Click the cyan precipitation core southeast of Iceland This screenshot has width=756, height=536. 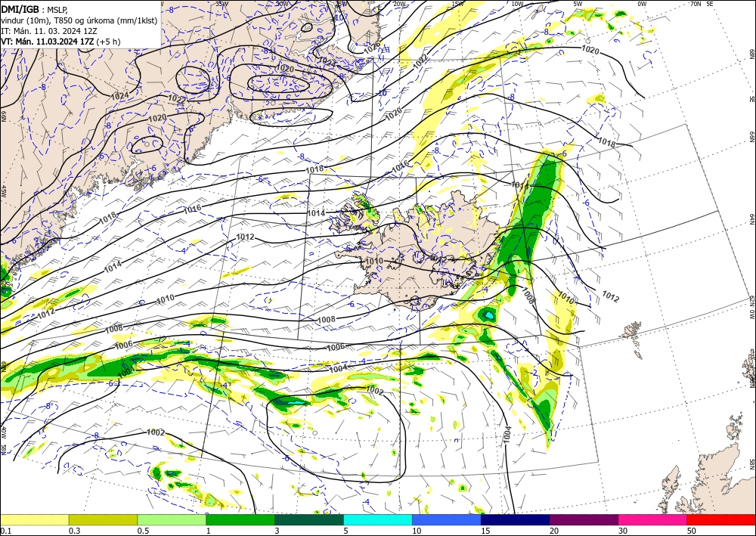click(489, 315)
